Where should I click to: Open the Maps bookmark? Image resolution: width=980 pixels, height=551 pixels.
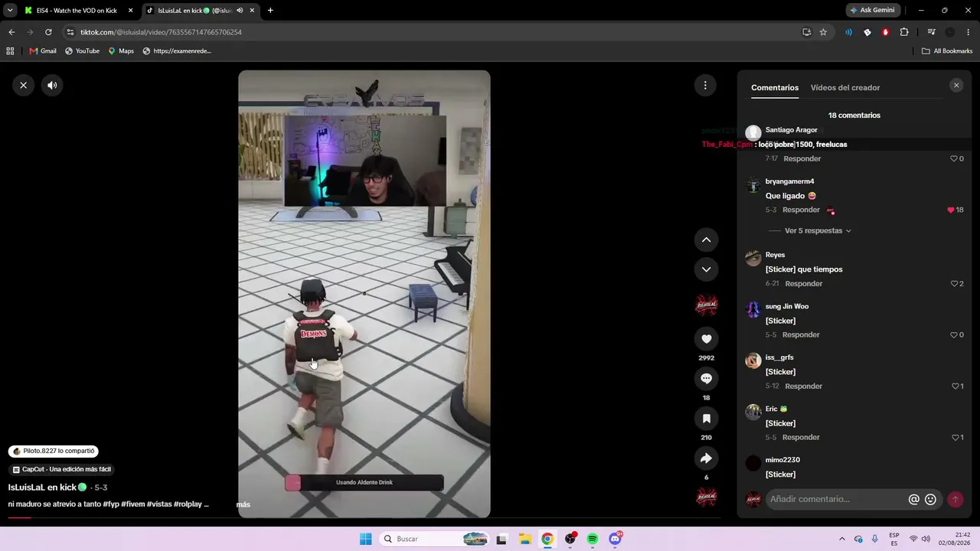121,51
